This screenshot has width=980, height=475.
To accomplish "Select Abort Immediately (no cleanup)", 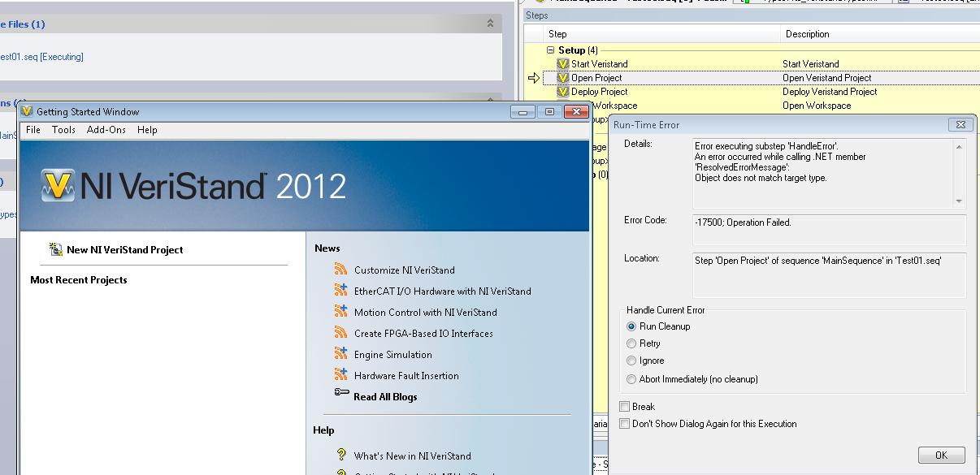I will [631, 379].
